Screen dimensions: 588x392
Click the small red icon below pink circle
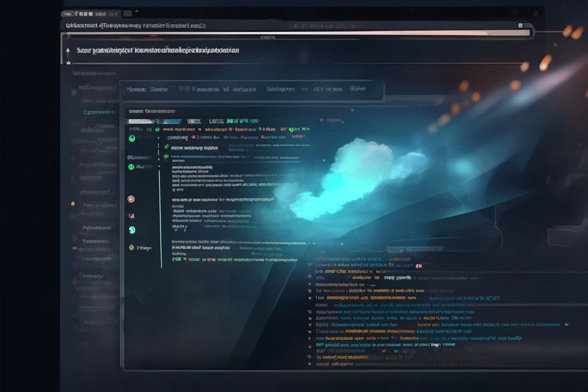131,216
